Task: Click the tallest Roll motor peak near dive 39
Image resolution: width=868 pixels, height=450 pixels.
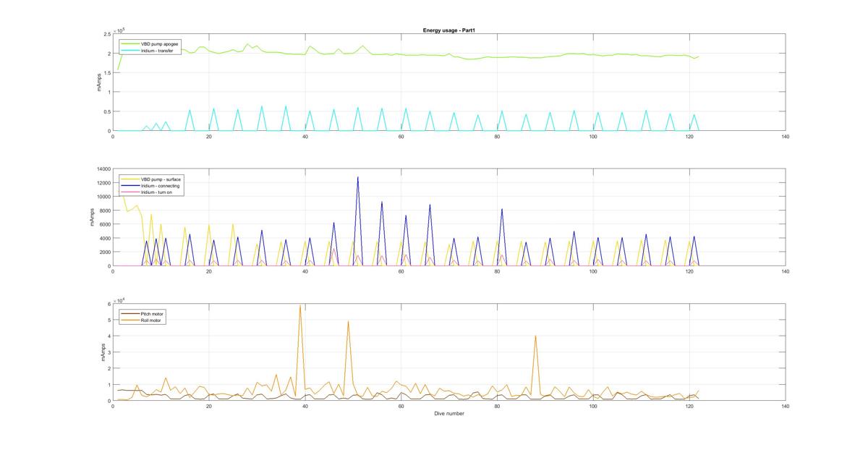Action: 300,305
